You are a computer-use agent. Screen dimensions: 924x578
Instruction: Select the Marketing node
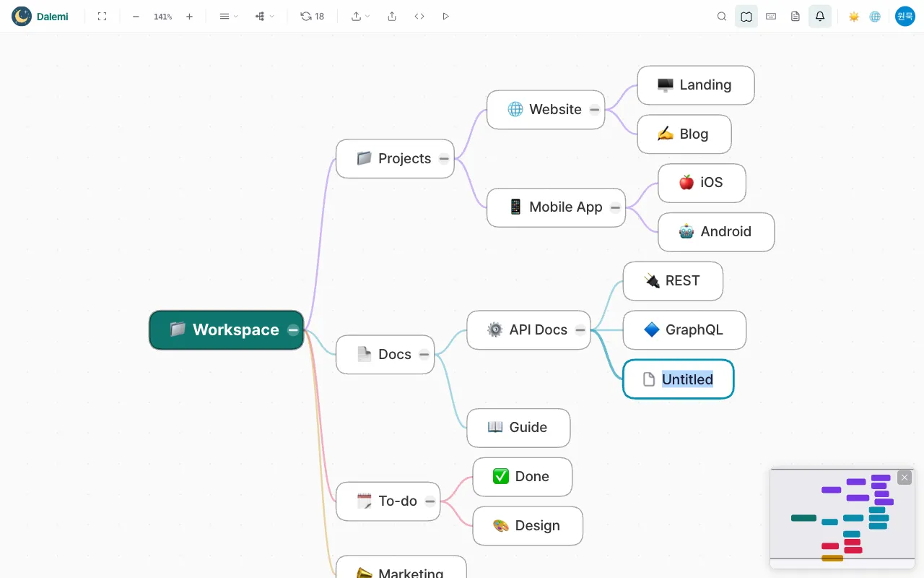coord(401,567)
